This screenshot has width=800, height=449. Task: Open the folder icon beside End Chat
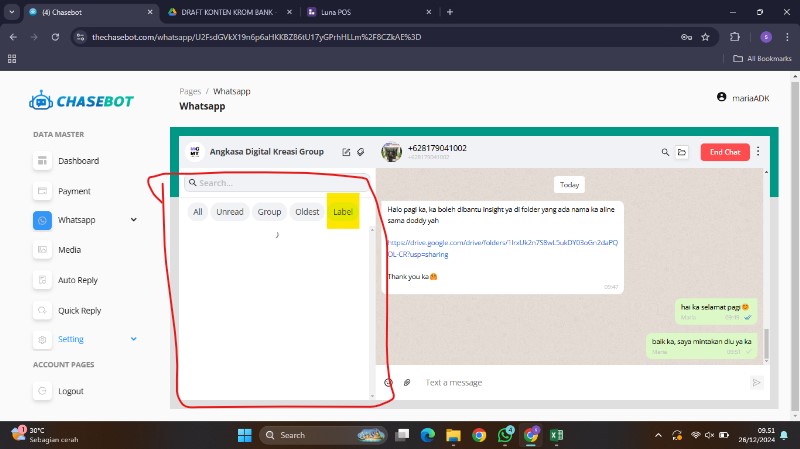click(x=682, y=152)
